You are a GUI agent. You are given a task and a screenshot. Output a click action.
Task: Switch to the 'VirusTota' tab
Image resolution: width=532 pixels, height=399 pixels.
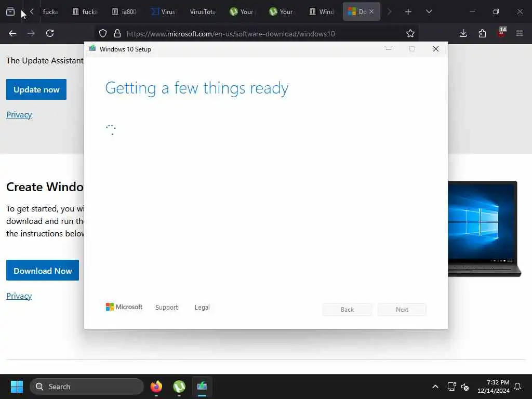[x=203, y=12]
